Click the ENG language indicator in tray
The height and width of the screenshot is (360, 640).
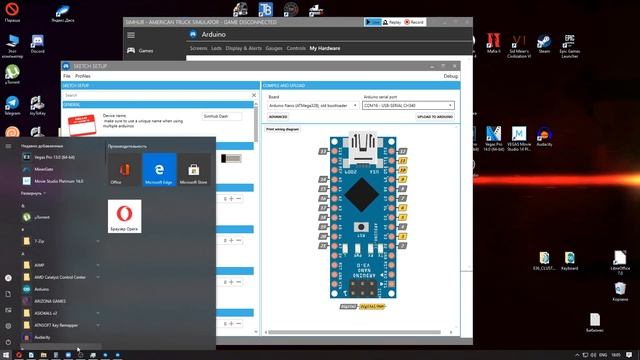(602, 355)
